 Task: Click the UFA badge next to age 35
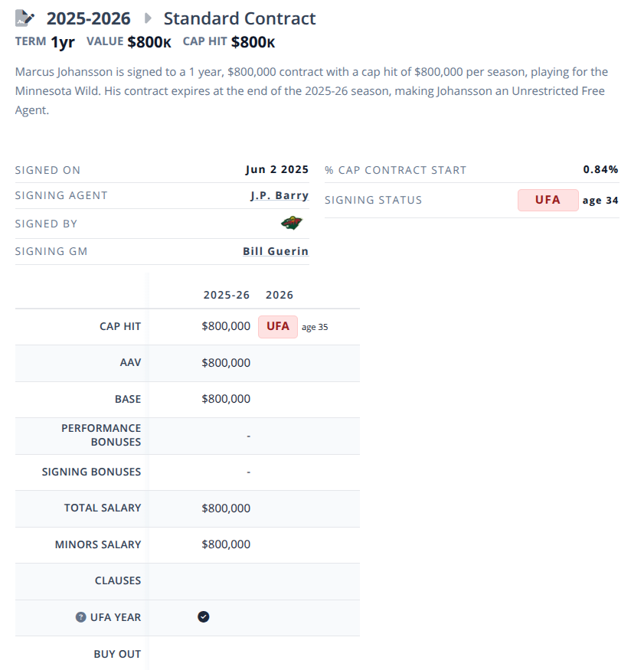pyautogui.click(x=278, y=326)
